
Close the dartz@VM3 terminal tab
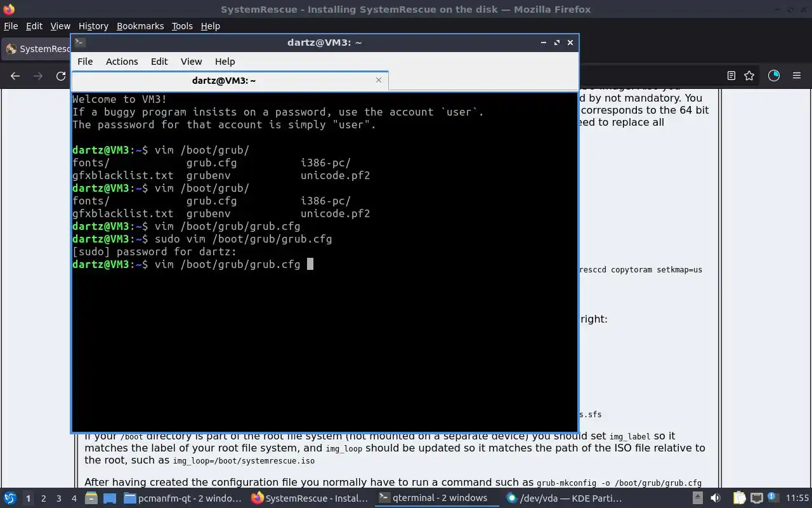click(x=379, y=80)
